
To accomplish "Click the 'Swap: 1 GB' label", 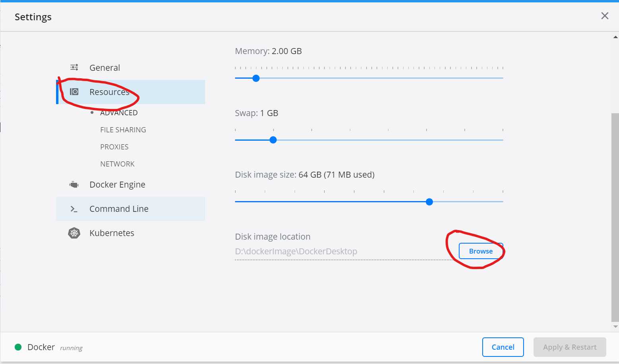I will (256, 113).
